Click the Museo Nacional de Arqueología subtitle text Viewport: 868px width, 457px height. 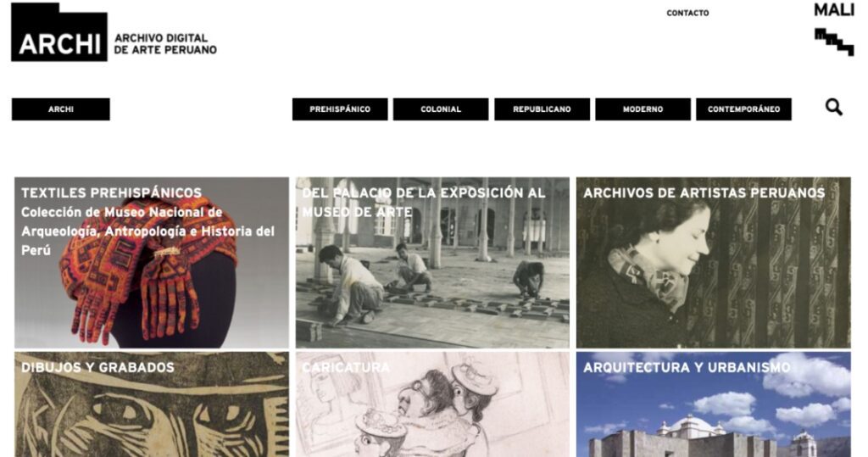147,231
